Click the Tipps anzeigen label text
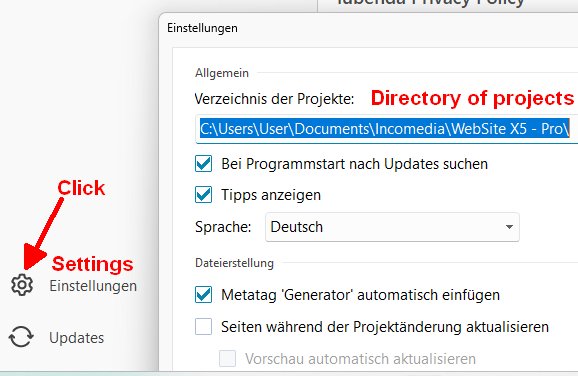This screenshot has width=578, height=376. tap(271, 195)
